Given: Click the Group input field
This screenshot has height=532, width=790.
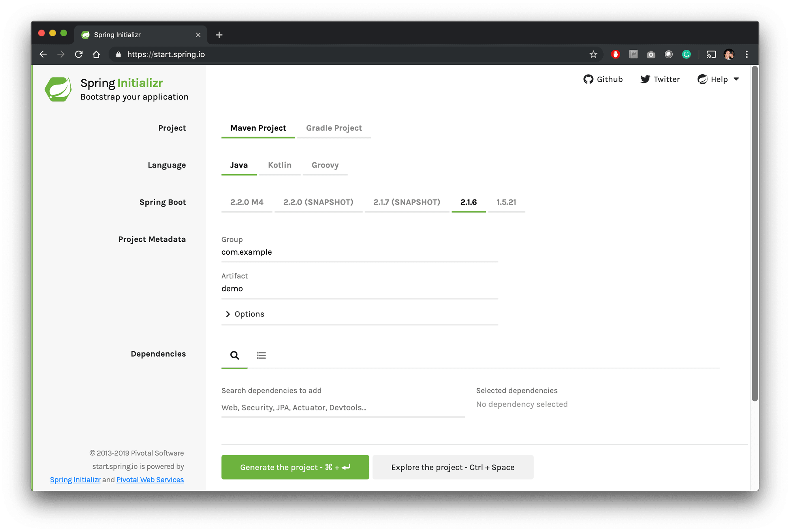Looking at the screenshot, I should [360, 252].
